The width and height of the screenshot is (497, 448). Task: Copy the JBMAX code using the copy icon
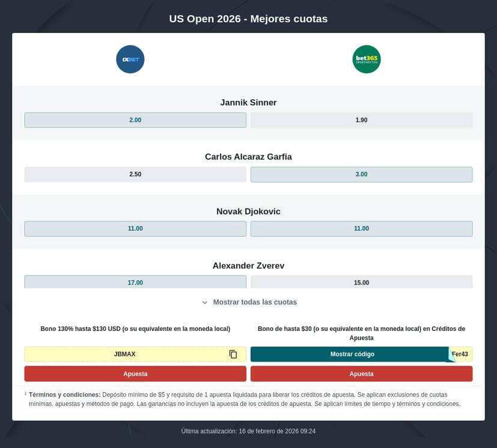[x=233, y=354]
